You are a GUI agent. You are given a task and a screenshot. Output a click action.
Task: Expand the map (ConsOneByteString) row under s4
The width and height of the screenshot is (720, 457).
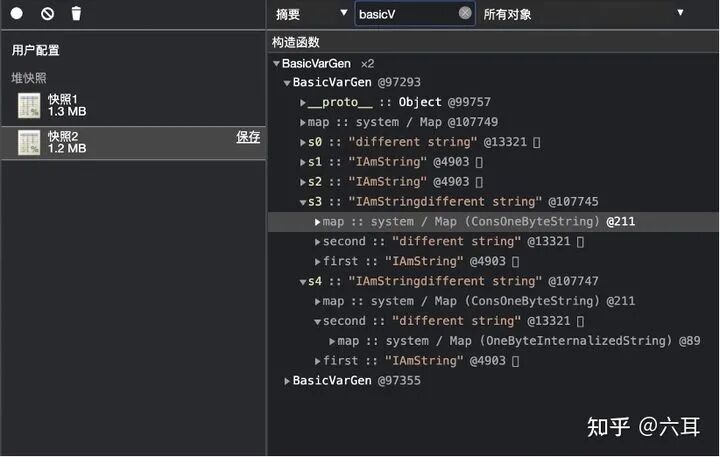317,302
